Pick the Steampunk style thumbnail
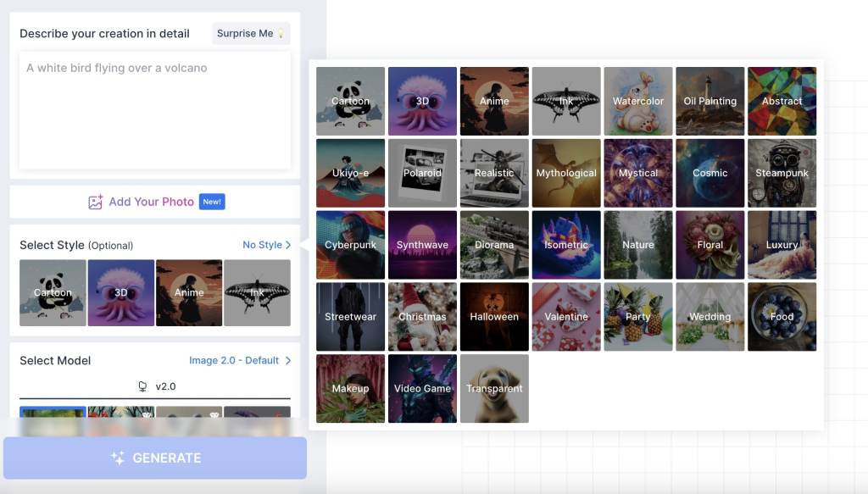Viewport: 868px width, 494px height. tap(782, 173)
